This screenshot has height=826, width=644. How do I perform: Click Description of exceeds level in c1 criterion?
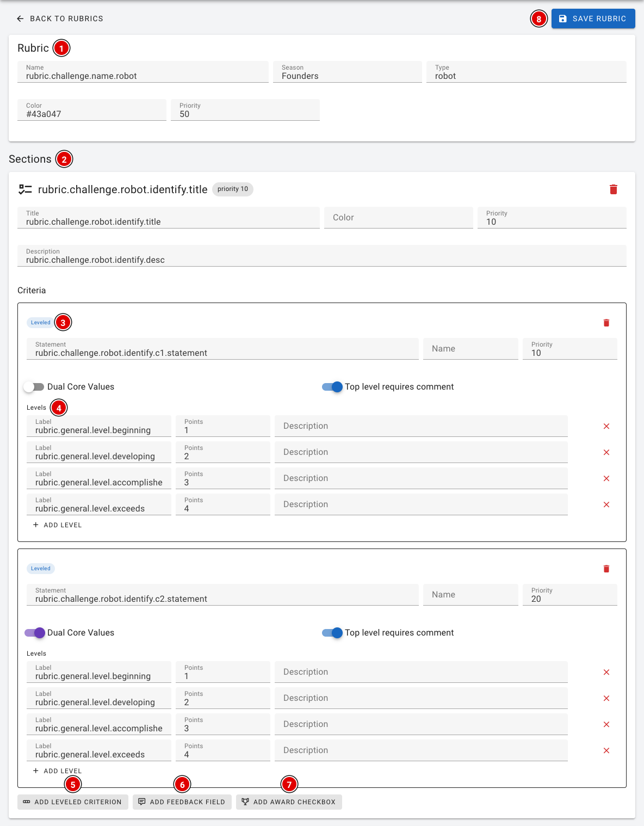pos(421,504)
